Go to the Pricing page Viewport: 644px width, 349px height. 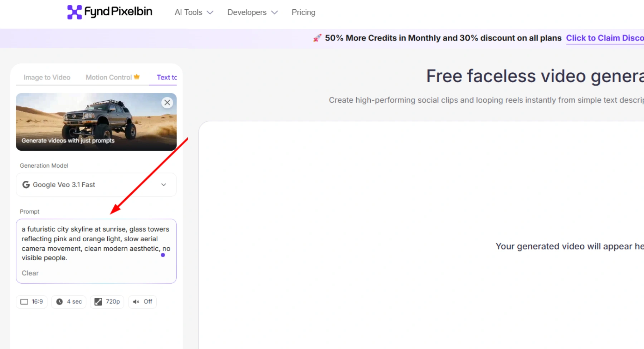click(x=303, y=13)
